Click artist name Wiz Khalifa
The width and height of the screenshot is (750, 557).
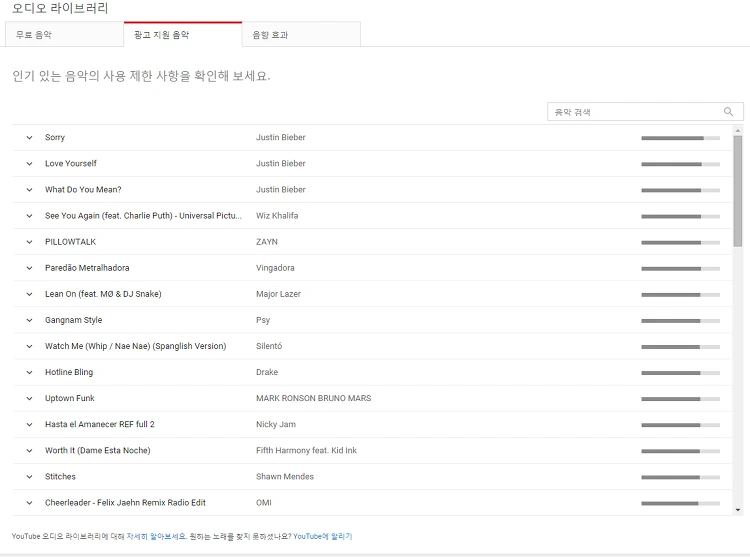pos(277,216)
